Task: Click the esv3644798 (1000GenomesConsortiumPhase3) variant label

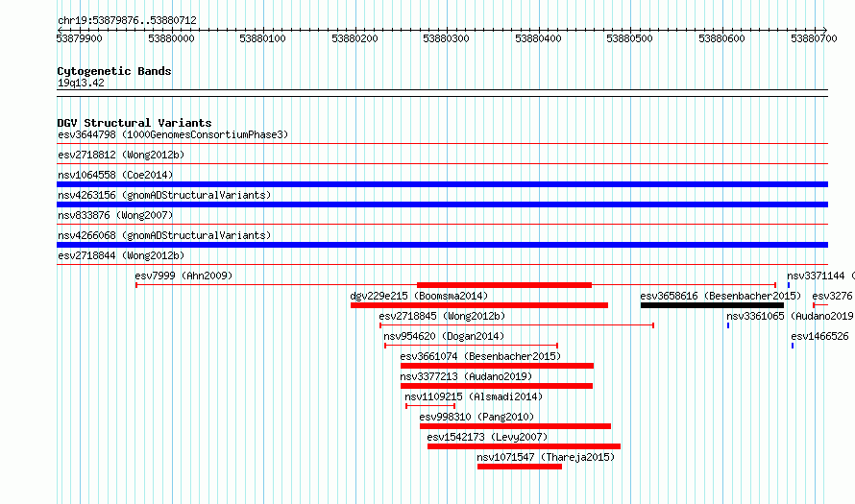Action: 173,134
